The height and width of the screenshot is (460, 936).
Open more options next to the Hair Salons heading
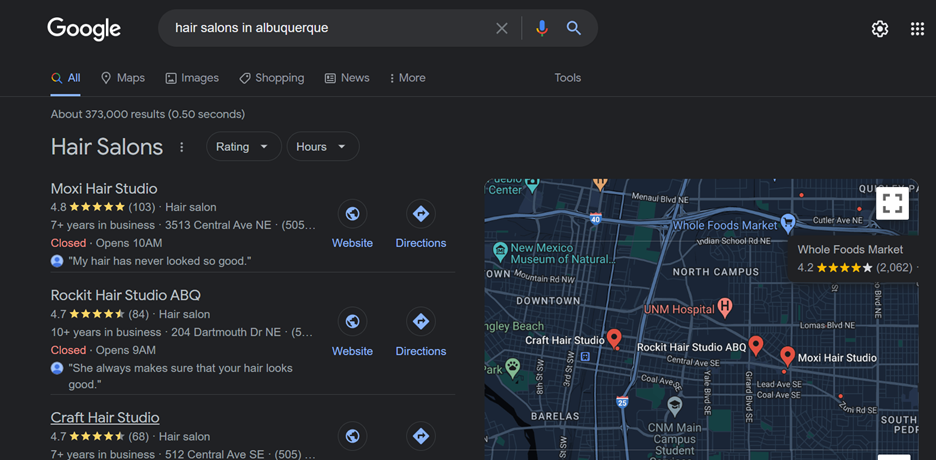pos(182,147)
